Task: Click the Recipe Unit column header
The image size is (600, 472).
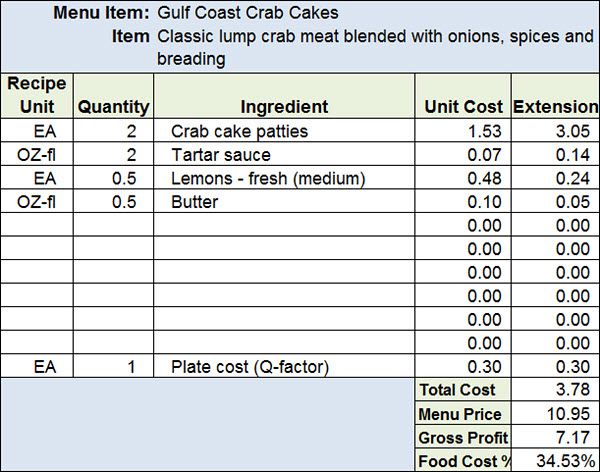Action: pyautogui.click(x=37, y=95)
